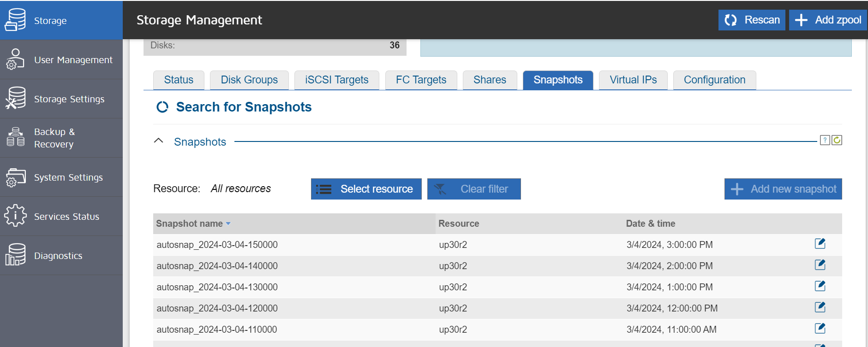Edit snapshot autosnap_2024-03-04-130000
Screen dimensions: 868x347
[x=820, y=286]
